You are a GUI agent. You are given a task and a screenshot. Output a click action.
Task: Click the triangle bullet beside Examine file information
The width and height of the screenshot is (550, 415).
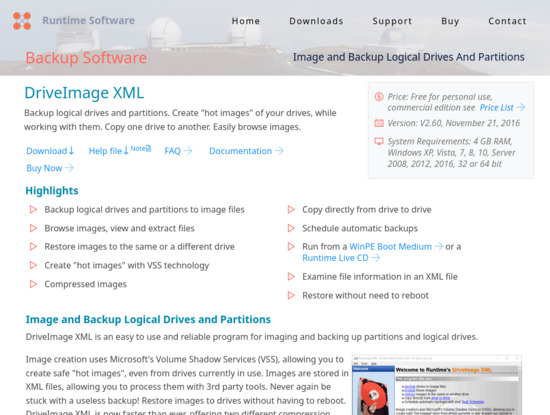click(291, 276)
